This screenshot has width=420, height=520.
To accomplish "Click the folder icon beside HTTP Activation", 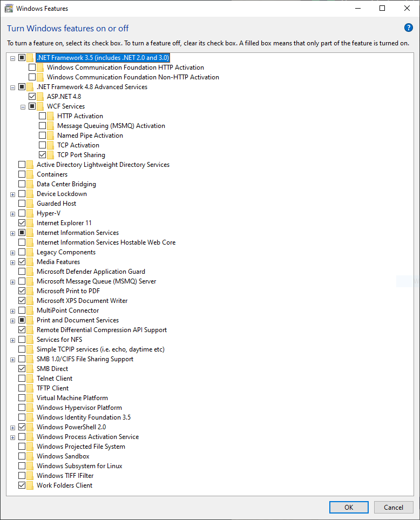I will [50, 116].
